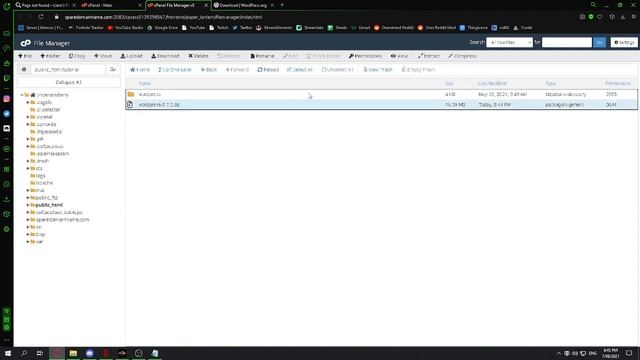Click the zip file icon

130,105
